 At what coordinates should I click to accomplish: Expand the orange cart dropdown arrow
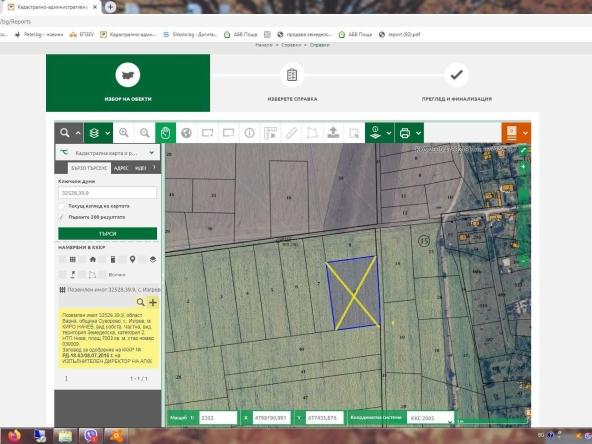tap(525, 133)
